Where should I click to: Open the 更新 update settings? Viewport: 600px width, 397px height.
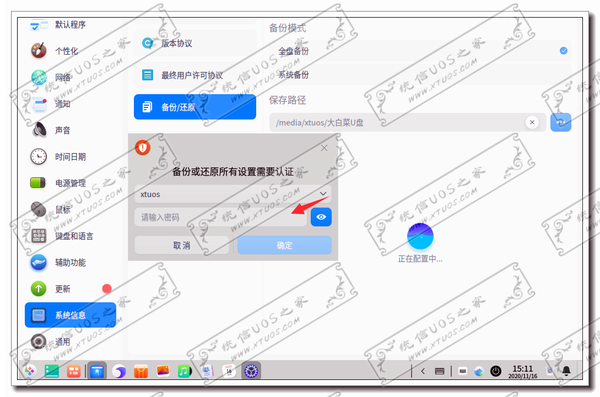(70, 289)
